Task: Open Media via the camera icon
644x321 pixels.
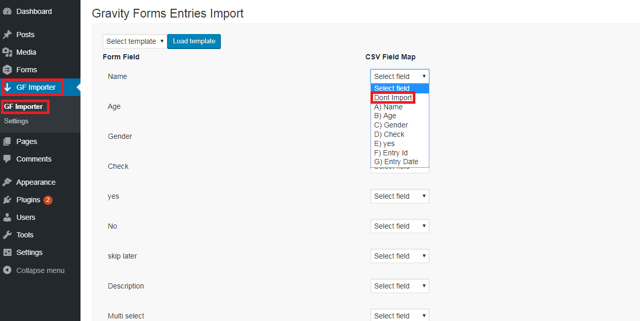Action: point(7,52)
